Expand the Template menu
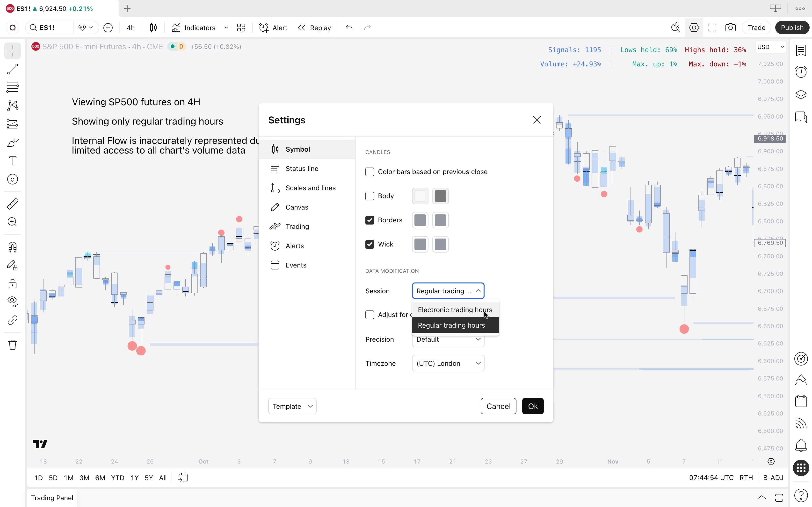This screenshot has height=507, width=812. pos(292,406)
